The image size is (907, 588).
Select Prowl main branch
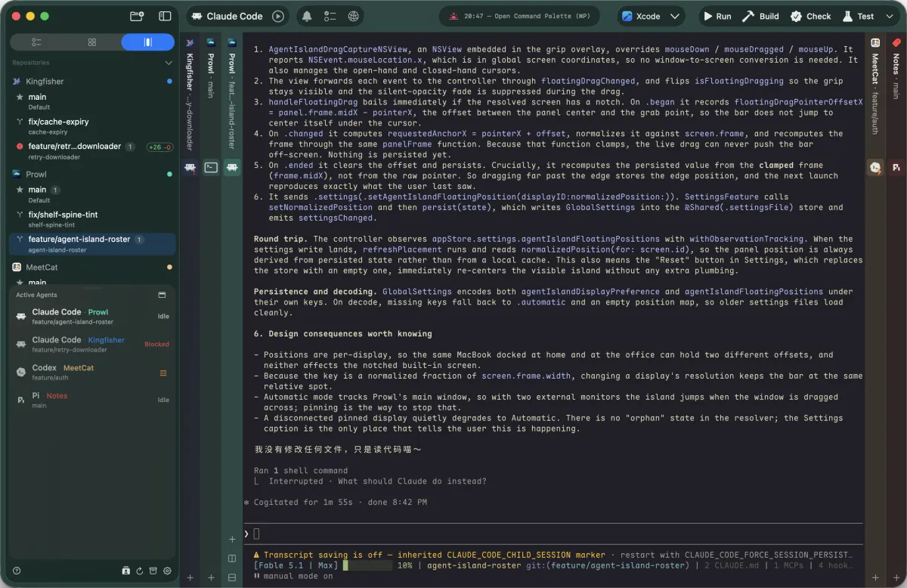[x=92, y=193]
